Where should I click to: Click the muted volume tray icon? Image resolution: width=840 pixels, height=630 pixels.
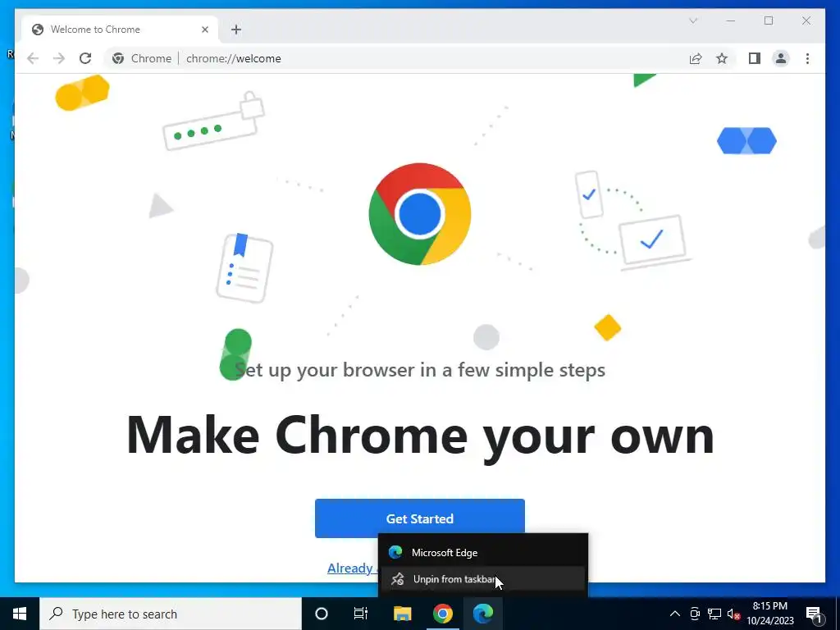(x=733, y=614)
